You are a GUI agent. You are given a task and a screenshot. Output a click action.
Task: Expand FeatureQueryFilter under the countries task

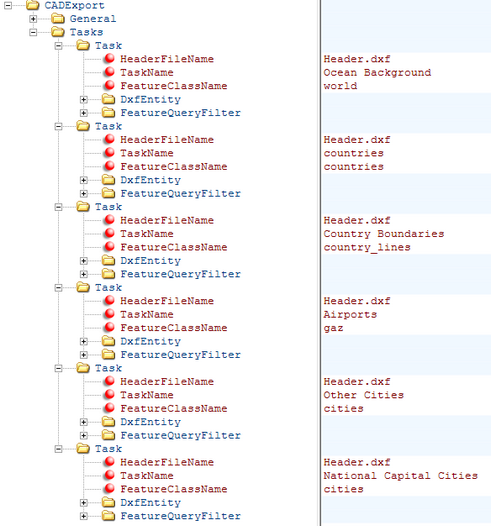tap(84, 194)
